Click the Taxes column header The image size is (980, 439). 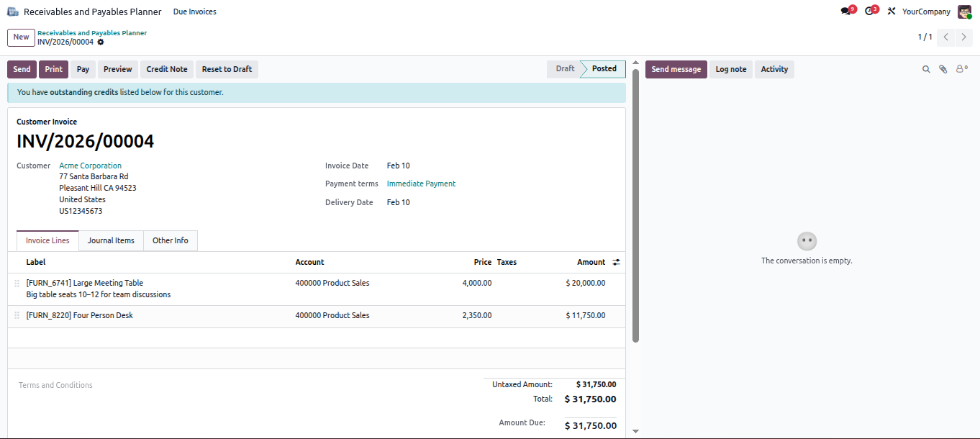(x=507, y=262)
